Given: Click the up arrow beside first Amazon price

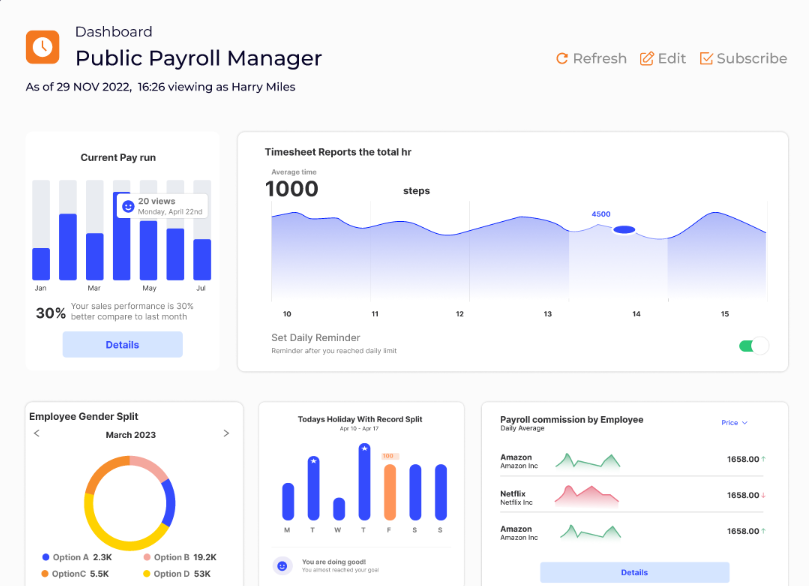Looking at the screenshot, I should [x=764, y=459].
